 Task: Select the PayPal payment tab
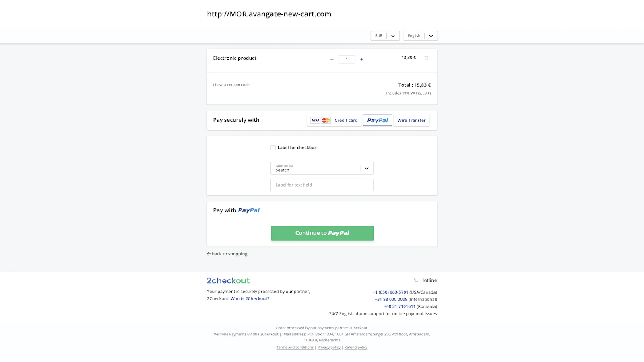click(378, 120)
